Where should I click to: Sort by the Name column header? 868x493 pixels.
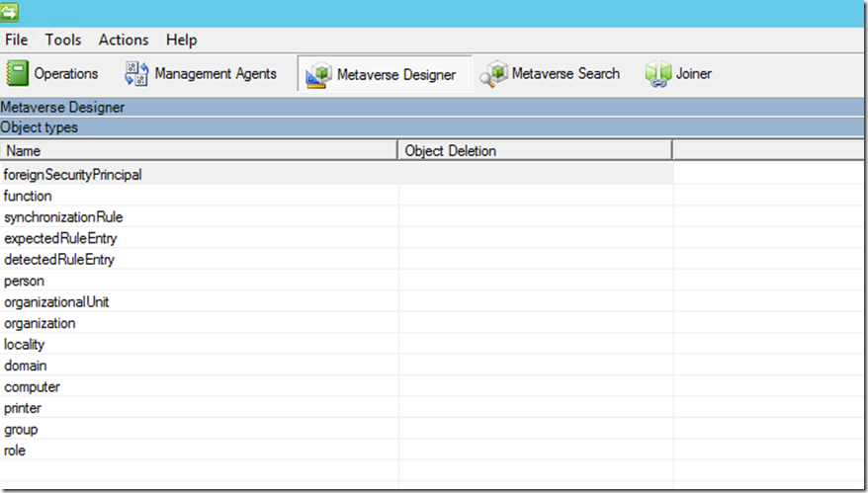pos(199,150)
